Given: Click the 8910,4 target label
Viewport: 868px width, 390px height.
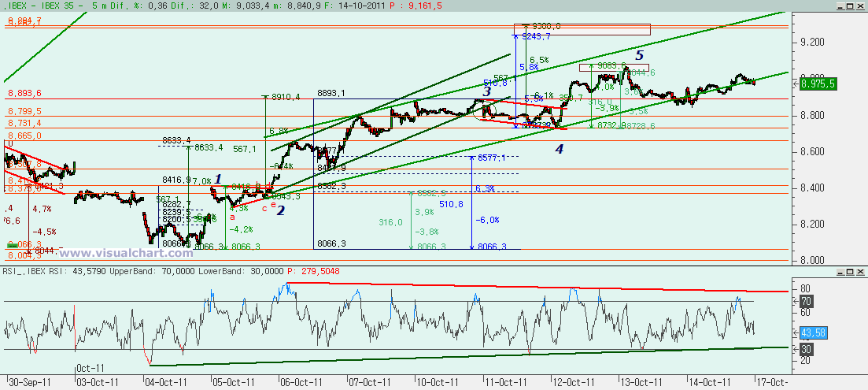Looking at the screenshot, I should click(287, 97).
